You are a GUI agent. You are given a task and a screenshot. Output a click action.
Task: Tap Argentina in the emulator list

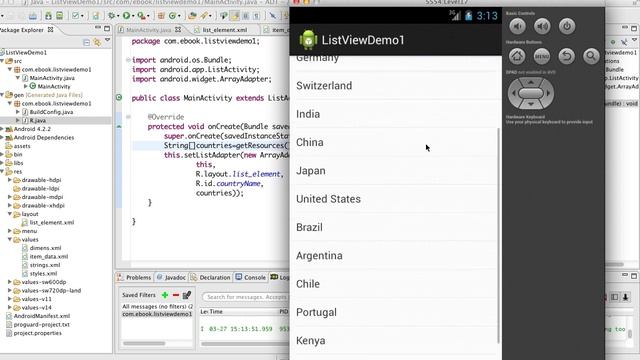point(394,256)
